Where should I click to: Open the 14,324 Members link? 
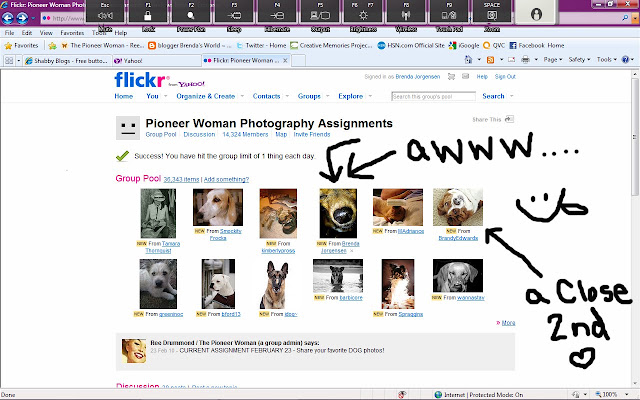click(x=245, y=134)
